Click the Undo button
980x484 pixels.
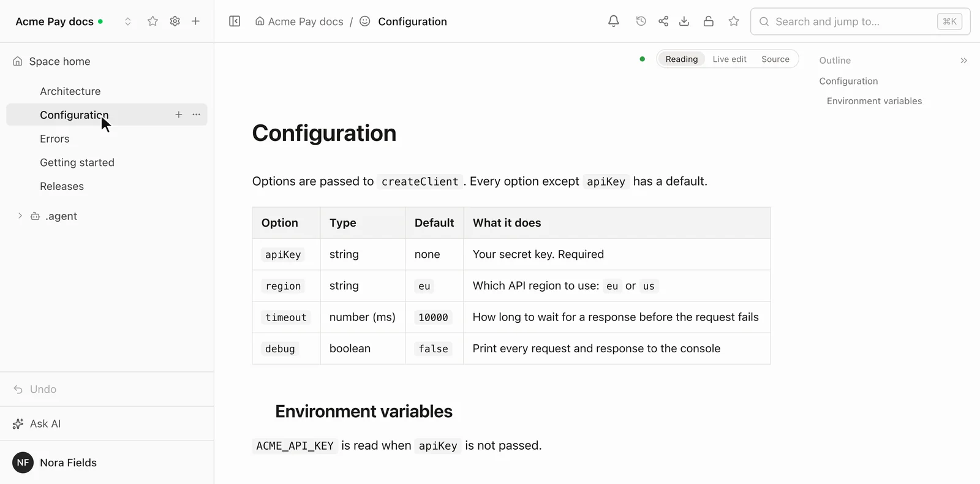pos(35,389)
